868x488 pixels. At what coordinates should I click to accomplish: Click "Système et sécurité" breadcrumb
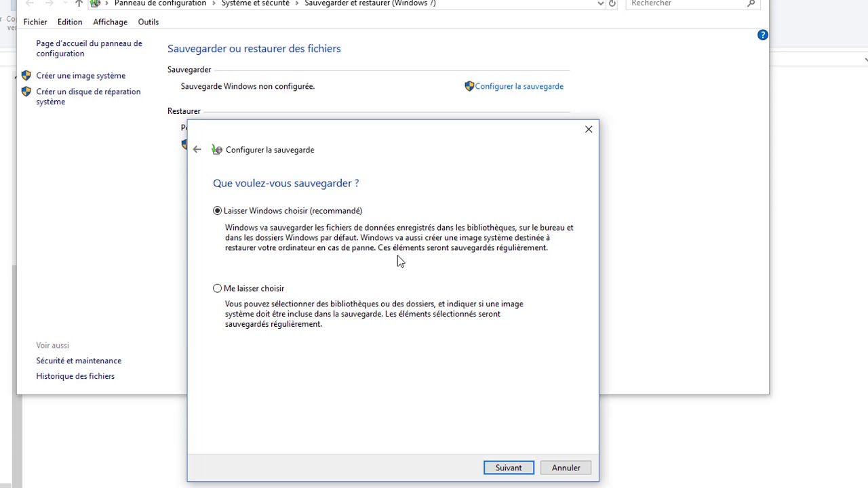click(255, 3)
